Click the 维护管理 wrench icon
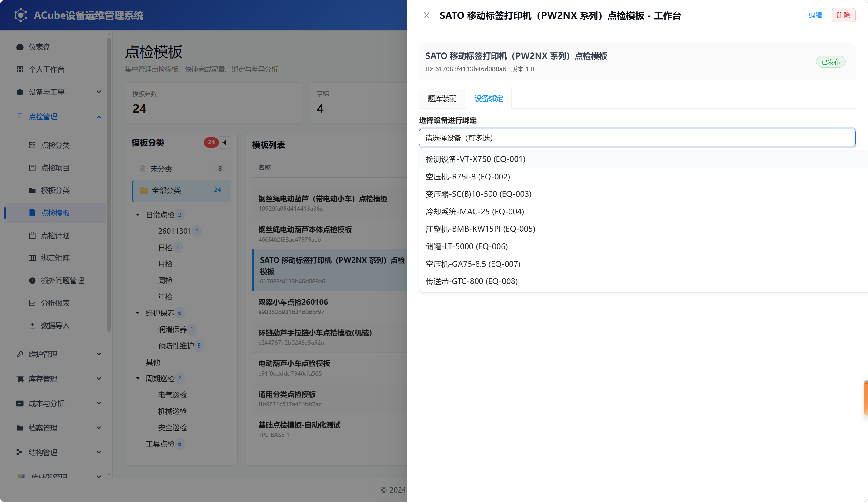Viewport: 868px width, 502px height. pyautogui.click(x=20, y=354)
